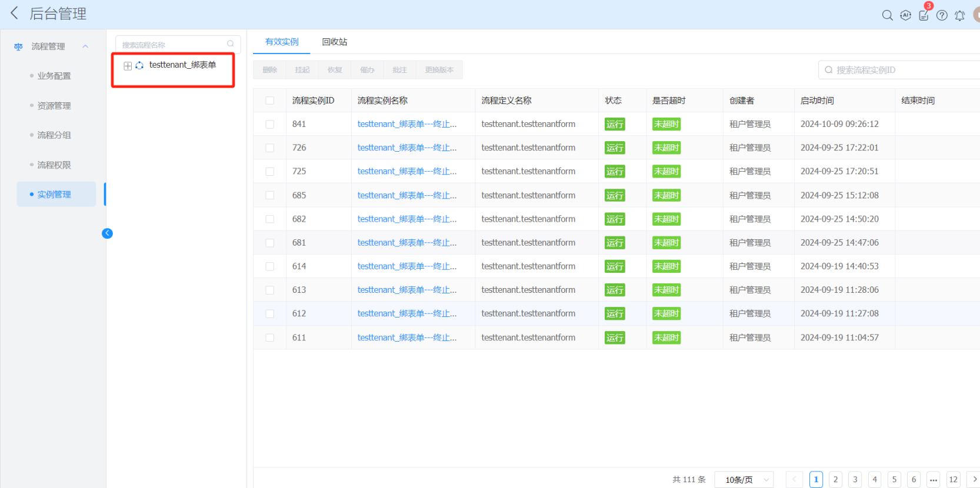Open the global search magnifier icon
This screenshot has height=488, width=980.
pyautogui.click(x=887, y=15)
